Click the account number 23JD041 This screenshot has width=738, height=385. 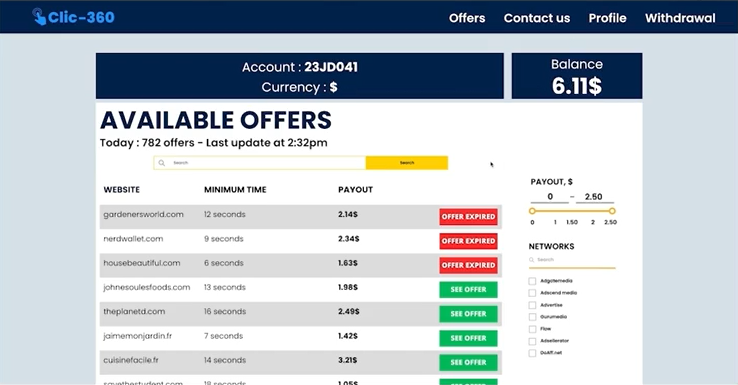(331, 67)
